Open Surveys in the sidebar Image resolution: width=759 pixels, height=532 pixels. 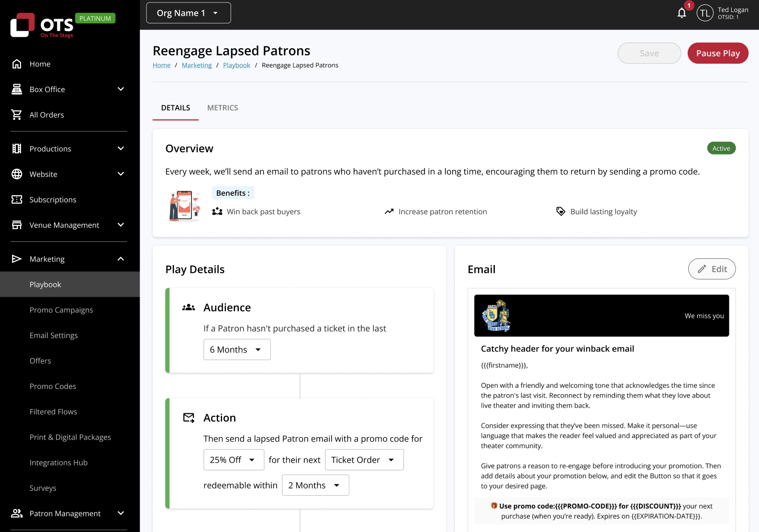pos(43,488)
